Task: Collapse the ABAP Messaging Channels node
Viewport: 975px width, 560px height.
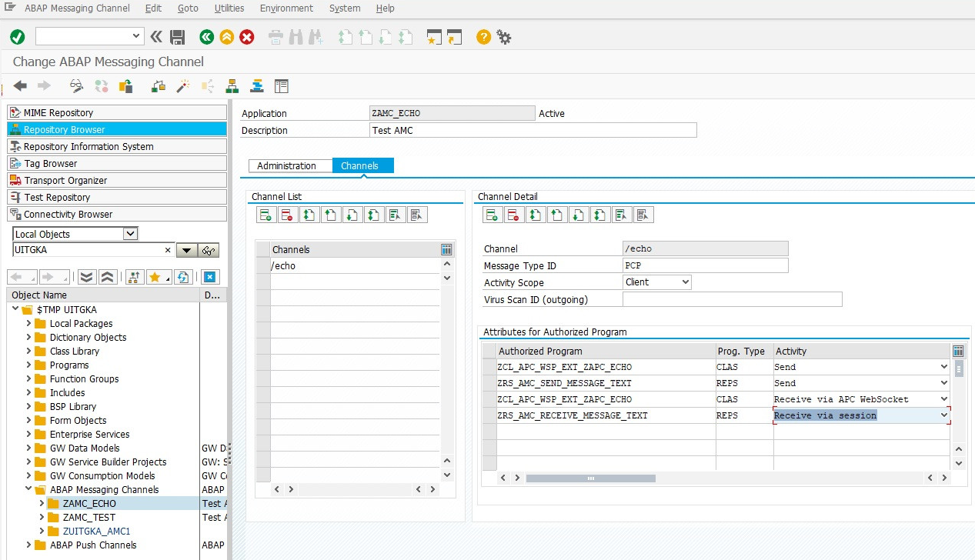Action: 29,490
